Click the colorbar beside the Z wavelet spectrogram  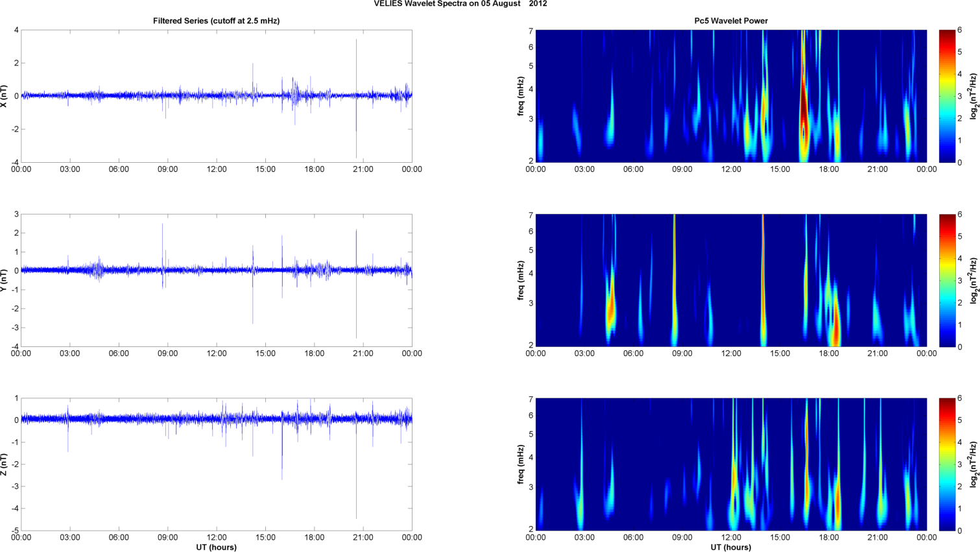coord(947,464)
